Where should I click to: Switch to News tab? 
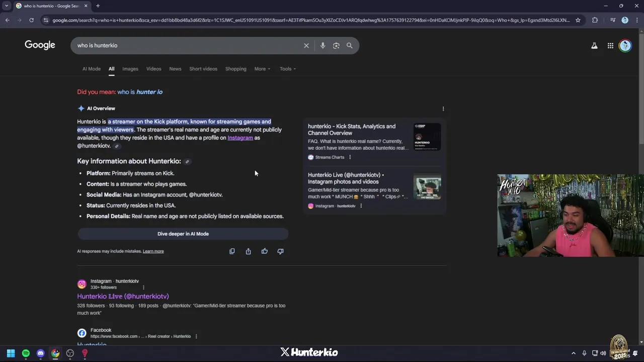[175, 69]
